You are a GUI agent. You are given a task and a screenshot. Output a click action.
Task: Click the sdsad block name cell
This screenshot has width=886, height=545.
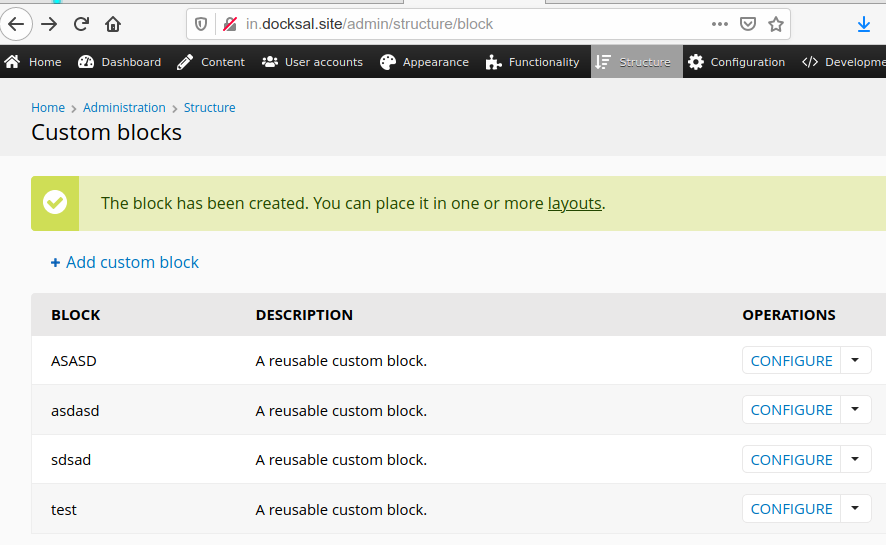71,460
